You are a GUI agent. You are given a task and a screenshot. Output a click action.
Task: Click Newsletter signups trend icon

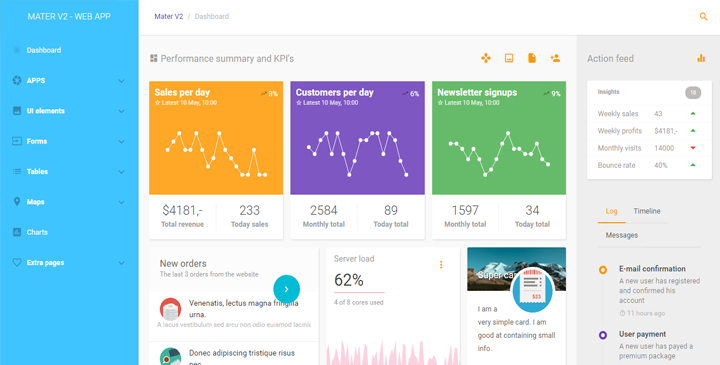(546, 94)
